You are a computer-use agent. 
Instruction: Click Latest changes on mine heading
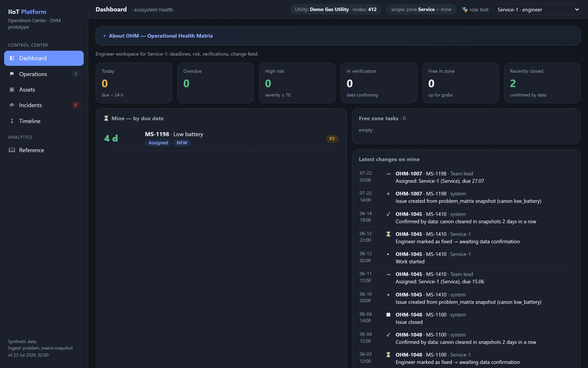click(x=389, y=159)
